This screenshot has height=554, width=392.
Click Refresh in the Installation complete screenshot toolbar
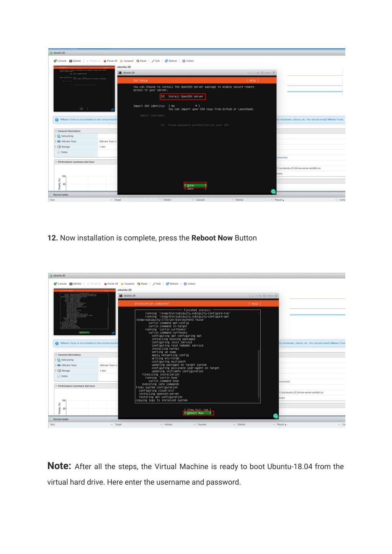172,284
